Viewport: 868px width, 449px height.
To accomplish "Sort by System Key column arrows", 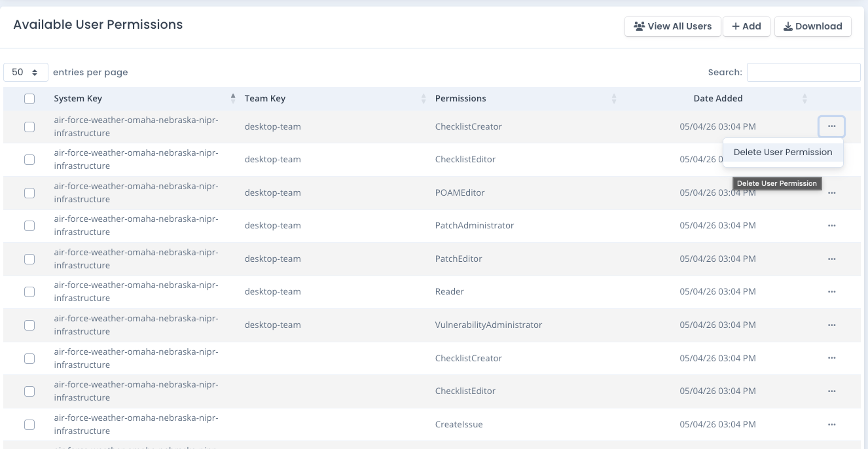I will pyautogui.click(x=233, y=98).
